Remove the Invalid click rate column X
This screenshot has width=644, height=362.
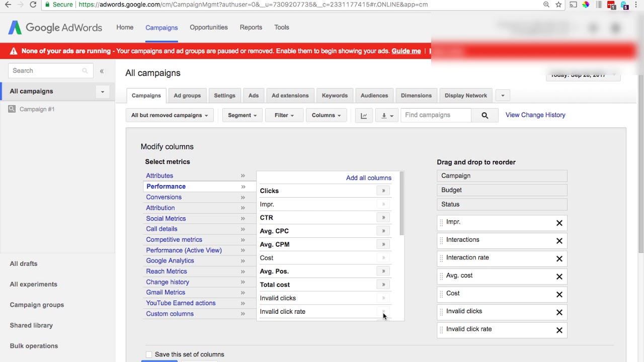coord(559,330)
